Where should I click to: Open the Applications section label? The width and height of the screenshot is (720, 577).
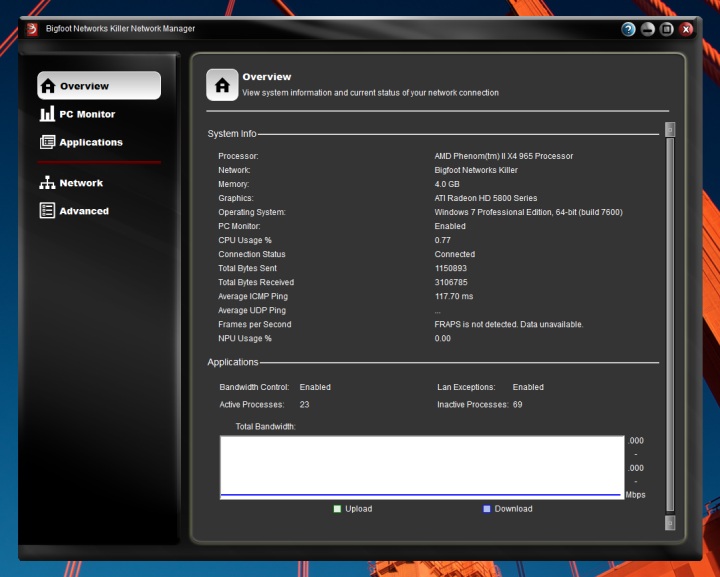coord(91,142)
